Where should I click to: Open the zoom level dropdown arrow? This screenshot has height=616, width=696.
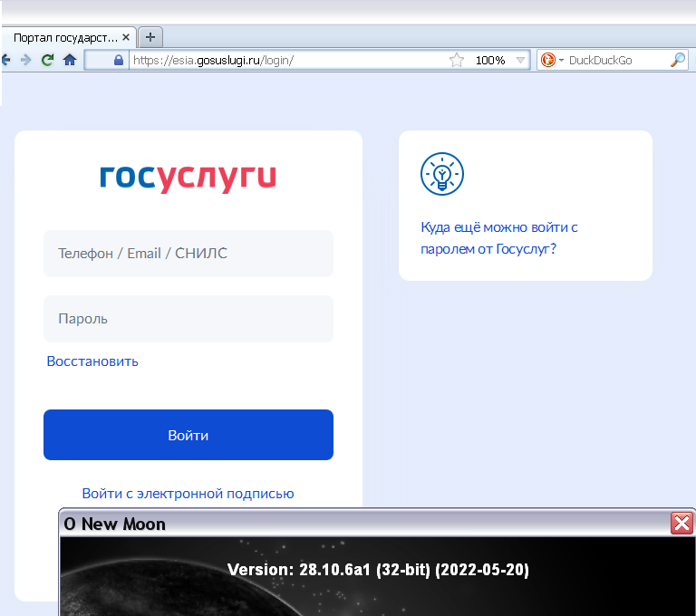[521, 60]
